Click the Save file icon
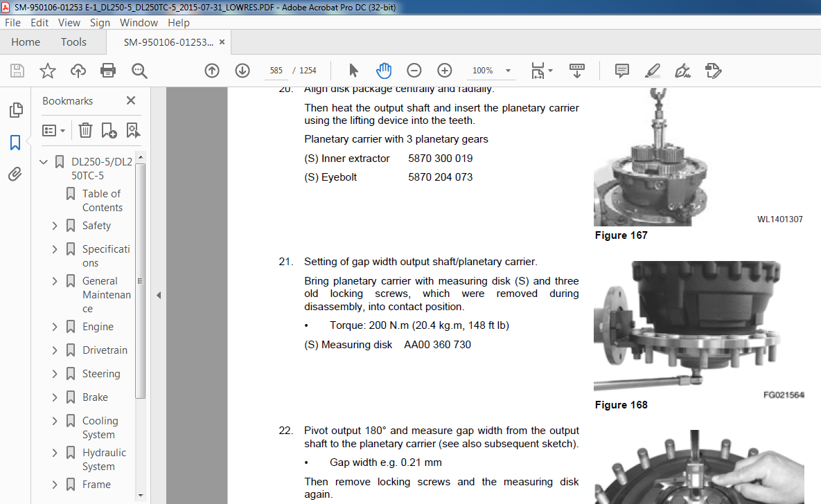 pyautogui.click(x=17, y=71)
